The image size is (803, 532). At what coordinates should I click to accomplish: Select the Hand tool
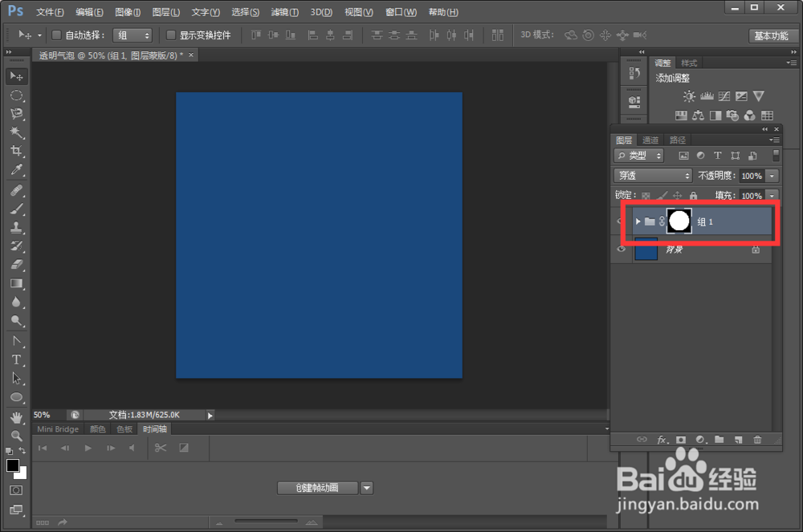point(16,417)
